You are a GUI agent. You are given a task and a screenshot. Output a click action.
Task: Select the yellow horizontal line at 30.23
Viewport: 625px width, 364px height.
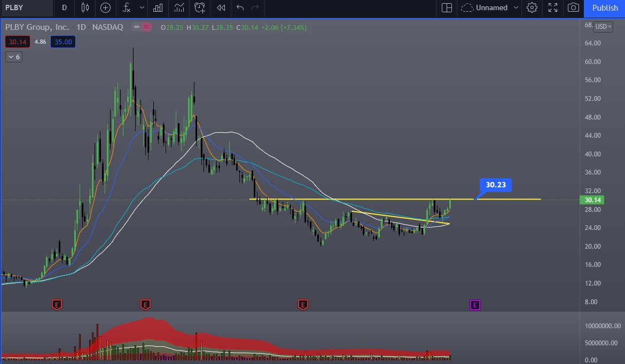click(x=395, y=199)
